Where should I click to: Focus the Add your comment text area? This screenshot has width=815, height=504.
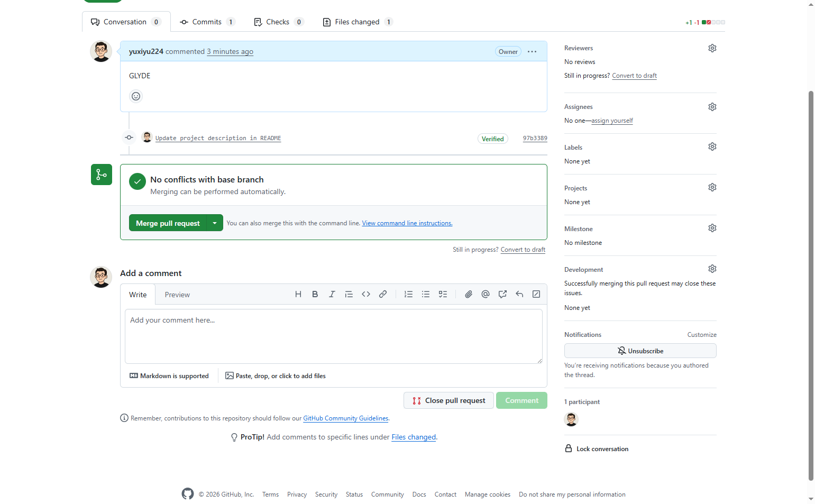(x=334, y=336)
